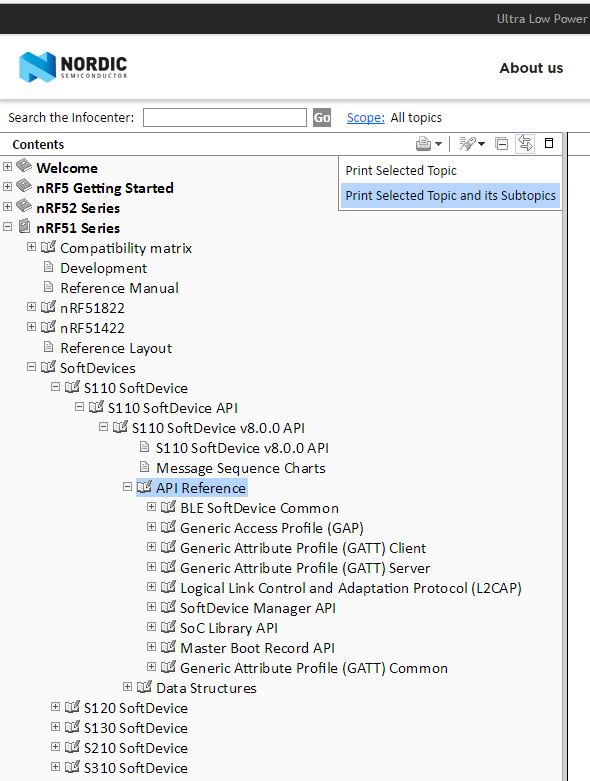Click the Logical Link Control (L2CAP) book icon
The height and width of the screenshot is (781, 590).
[x=168, y=587]
